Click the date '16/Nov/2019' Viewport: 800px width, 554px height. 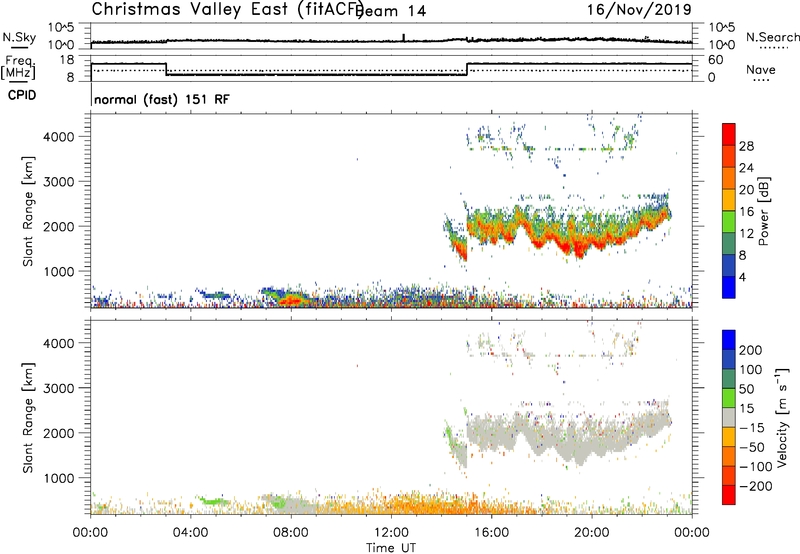[639, 9]
